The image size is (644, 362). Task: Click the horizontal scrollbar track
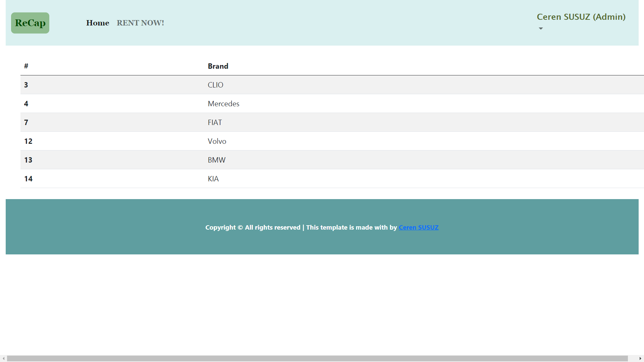point(633,358)
